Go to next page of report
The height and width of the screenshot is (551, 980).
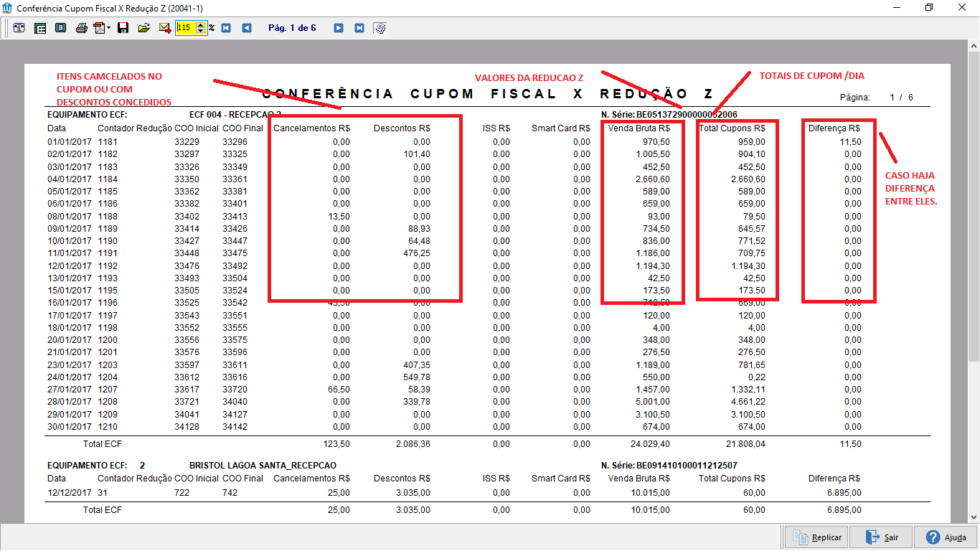[x=339, y=28]
